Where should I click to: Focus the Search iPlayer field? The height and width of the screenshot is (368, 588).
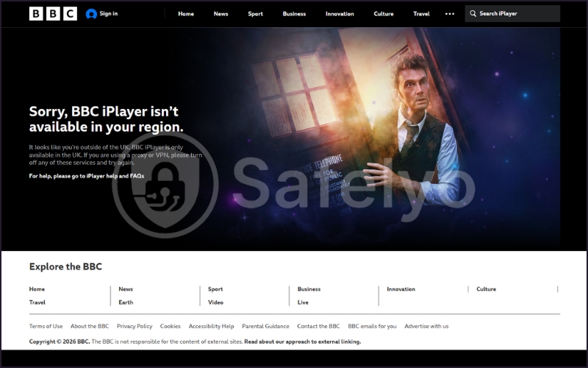[512, 13]
